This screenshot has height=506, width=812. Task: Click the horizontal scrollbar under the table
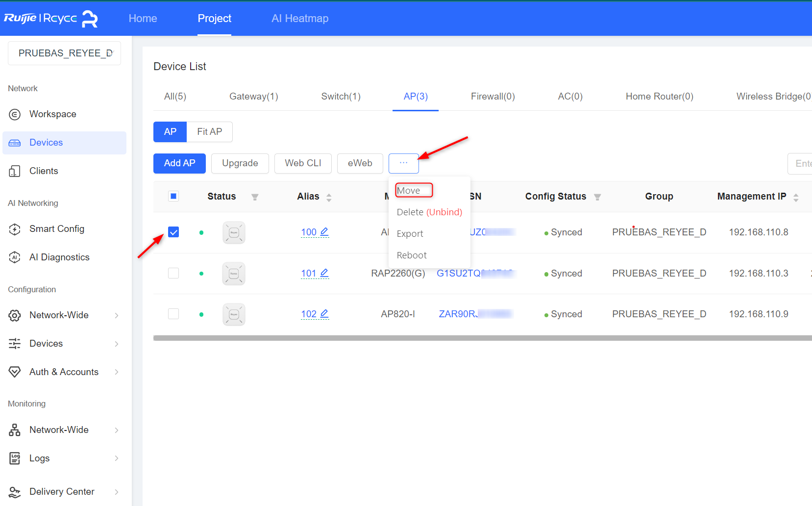coord(483,338)
